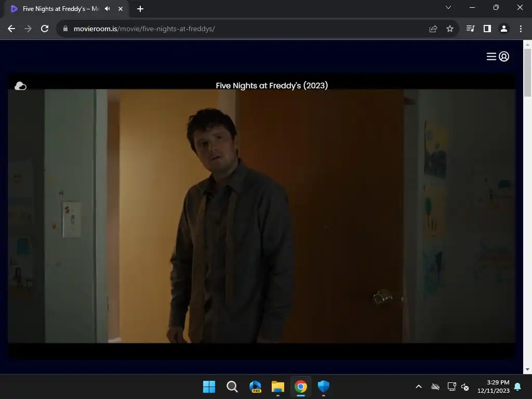Open the network status tray icon

[x=451, y=387]
